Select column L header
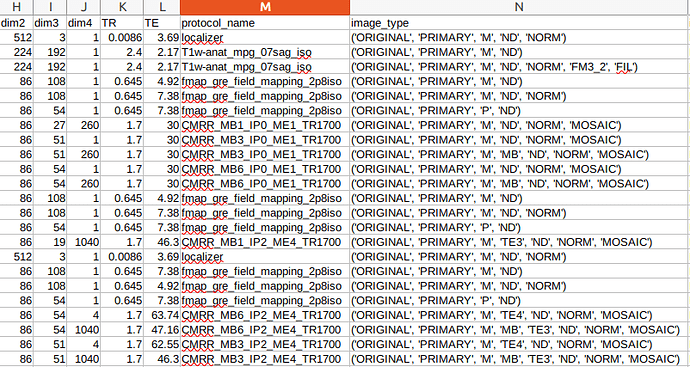This screenshot has height=367, width=690. (x=162, y=7)
